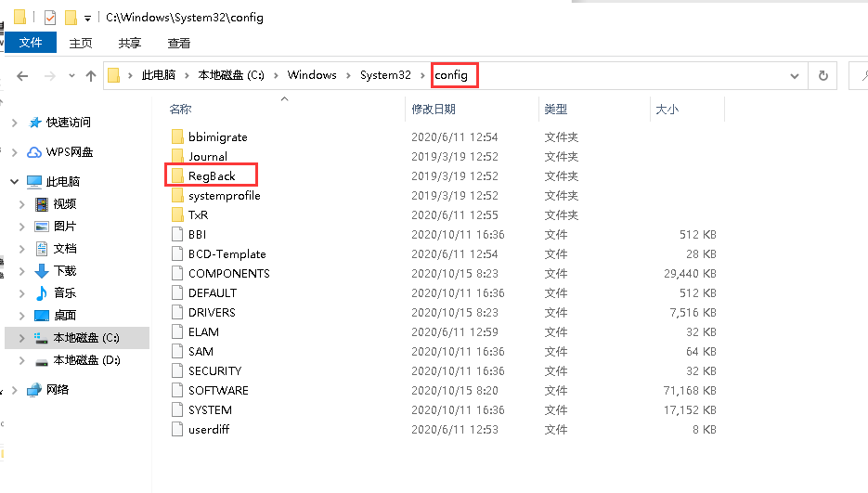Expand the 本地磁盘 (D:) tree node
Viewport: 868px width, 493px height.
click(21, 360)
